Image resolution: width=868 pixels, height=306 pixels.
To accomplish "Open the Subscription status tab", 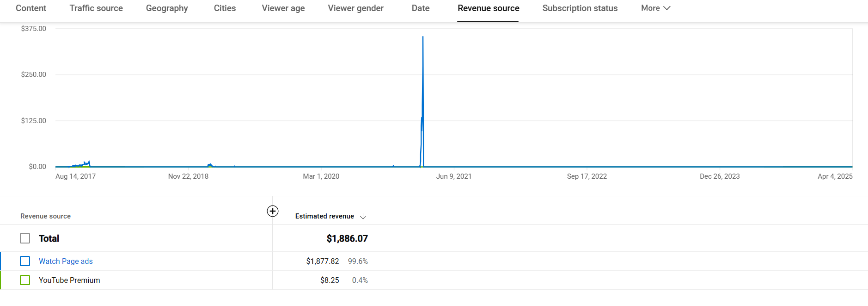I will 580,8.
